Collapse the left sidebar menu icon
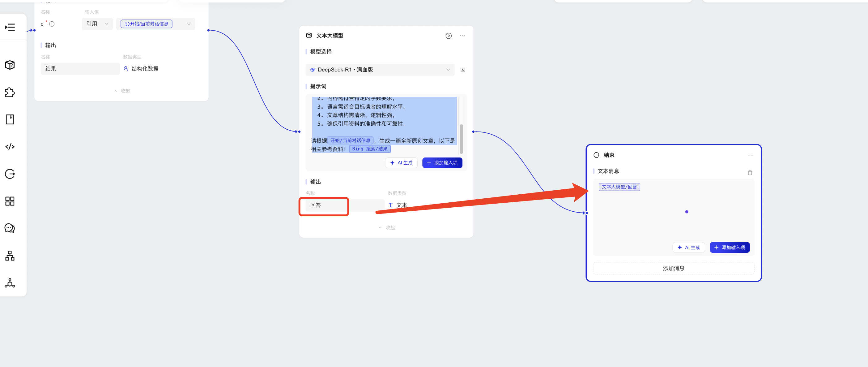 pos(10,27)
